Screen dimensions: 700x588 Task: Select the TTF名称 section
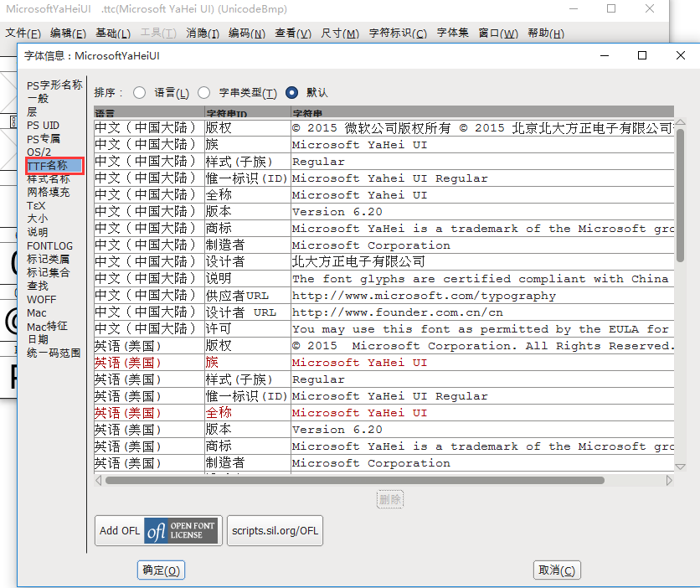point(54,166)
